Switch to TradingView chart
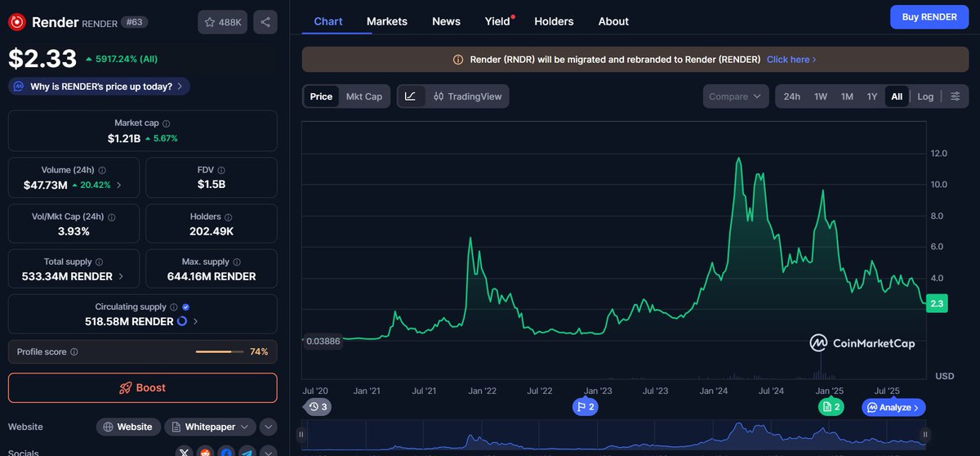Image resolution: width=980 pixels, height=456 pixels. tap(469, 96)
